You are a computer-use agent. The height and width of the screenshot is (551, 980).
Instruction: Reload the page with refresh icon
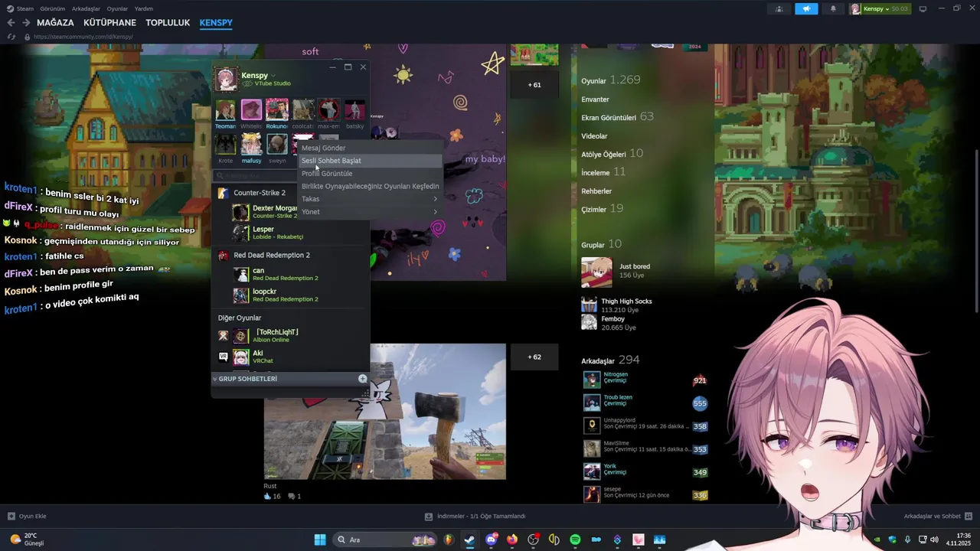11,37
